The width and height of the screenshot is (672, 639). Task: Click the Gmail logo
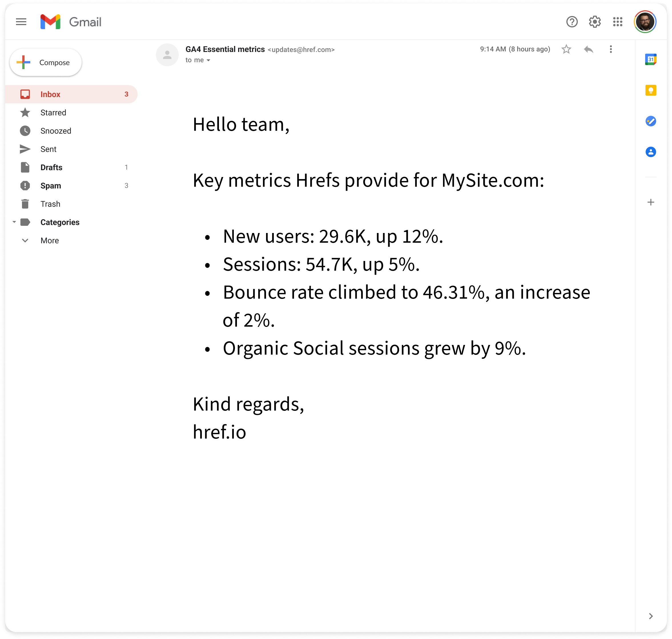click(x=71, y=22)
